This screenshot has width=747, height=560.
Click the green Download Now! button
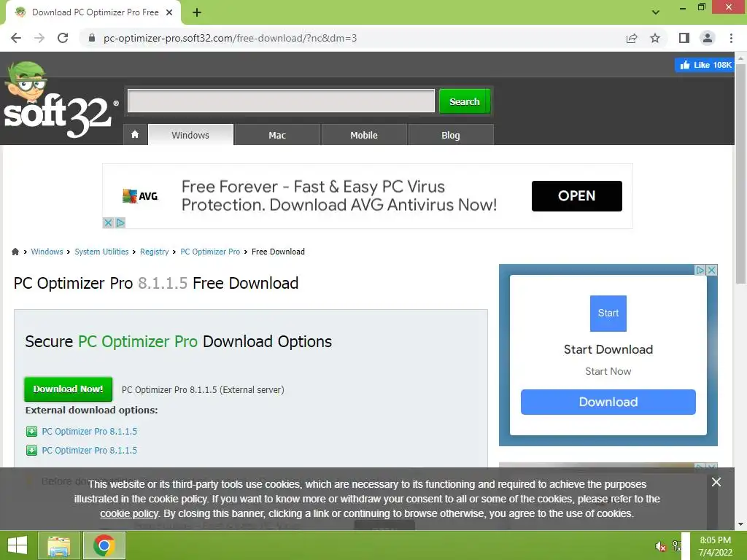[68, 389]
